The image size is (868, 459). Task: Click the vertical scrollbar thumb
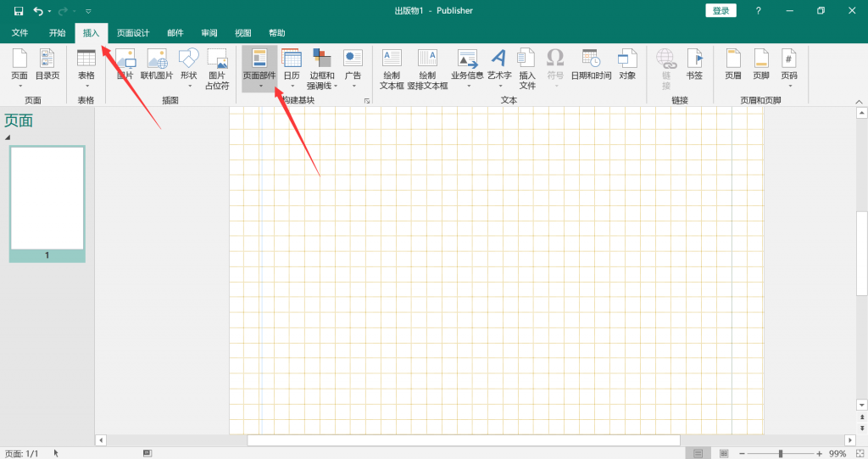pos(861,254)
